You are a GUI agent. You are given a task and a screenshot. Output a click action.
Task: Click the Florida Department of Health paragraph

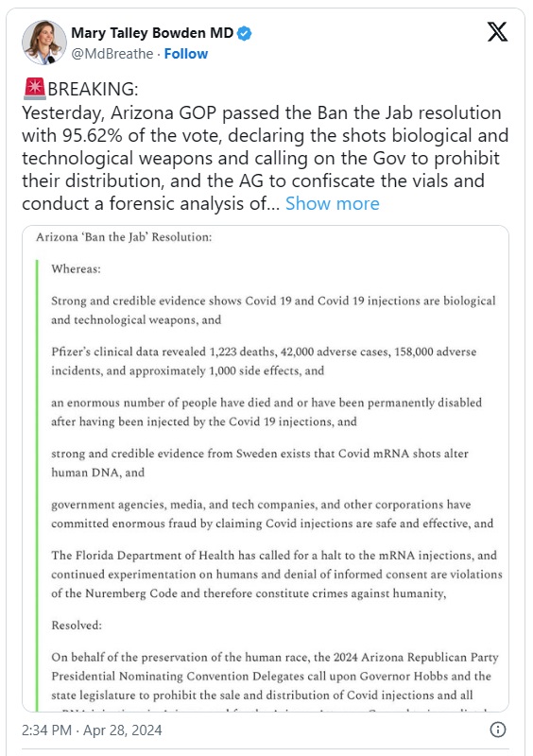[277, 575]
